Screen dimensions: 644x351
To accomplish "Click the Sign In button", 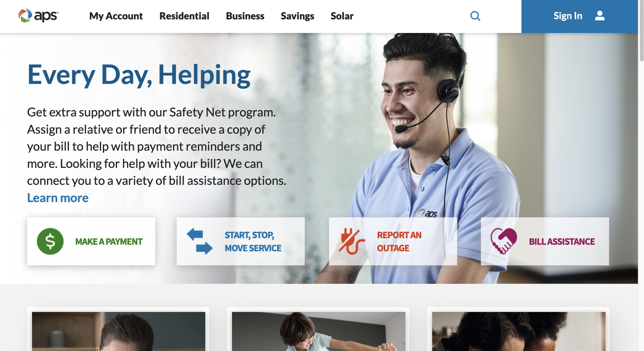I will (579, 16).
